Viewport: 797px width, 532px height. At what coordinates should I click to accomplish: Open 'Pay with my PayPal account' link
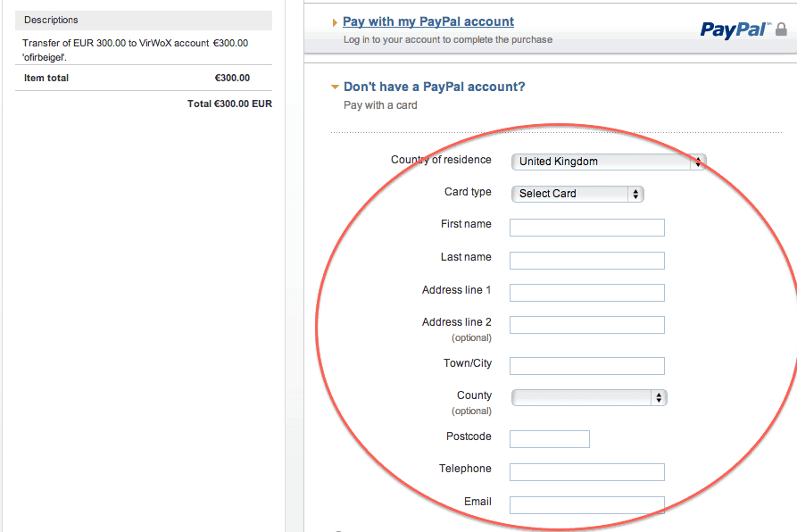coord(428,21)
